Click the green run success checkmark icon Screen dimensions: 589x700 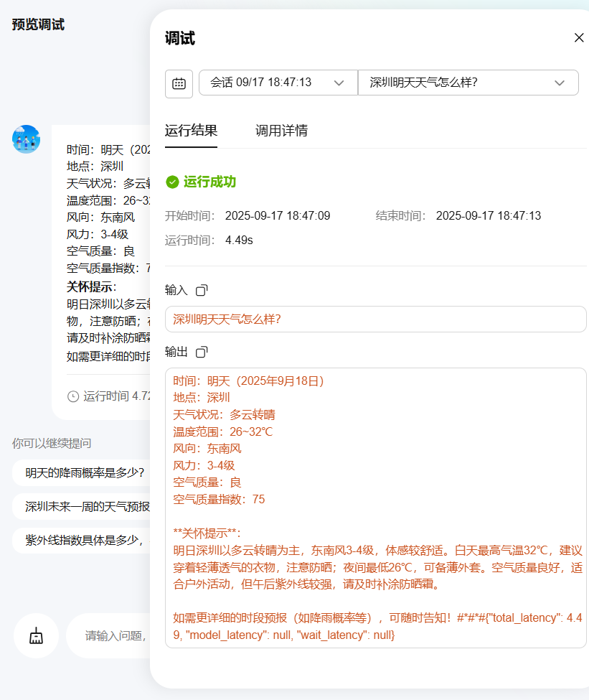tap(172, 182)
